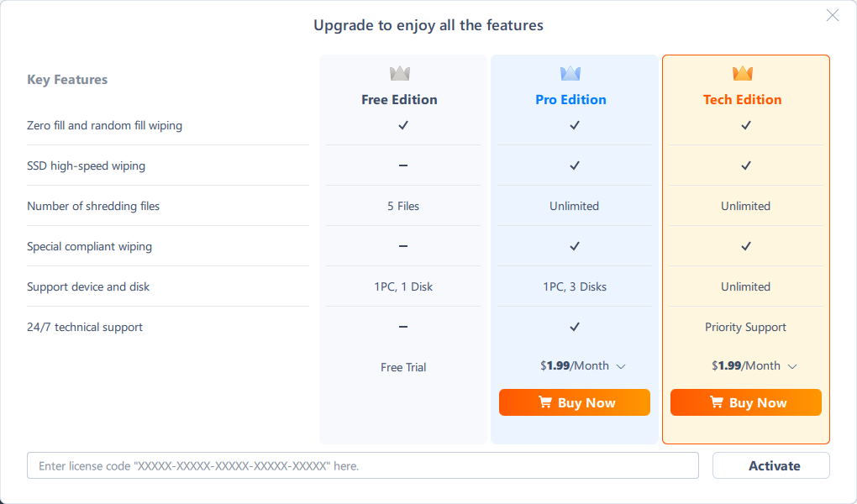Select the Pro Edition heading
Screen dimensions: 857x504
click(570, 99)
